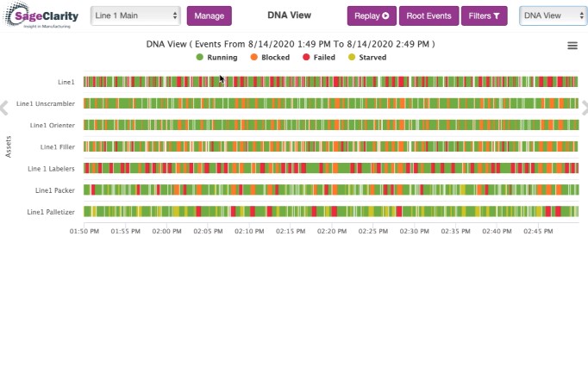Image resolution: width=588 pixels, height=367 pixels.
Task: Toggle the Failed legend item
Action: (x=319, y=58)
